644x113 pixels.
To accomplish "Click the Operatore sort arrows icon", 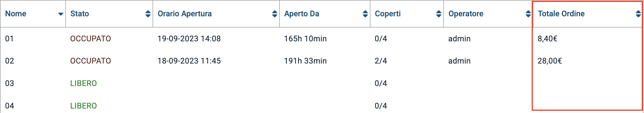I will (528, 14).
